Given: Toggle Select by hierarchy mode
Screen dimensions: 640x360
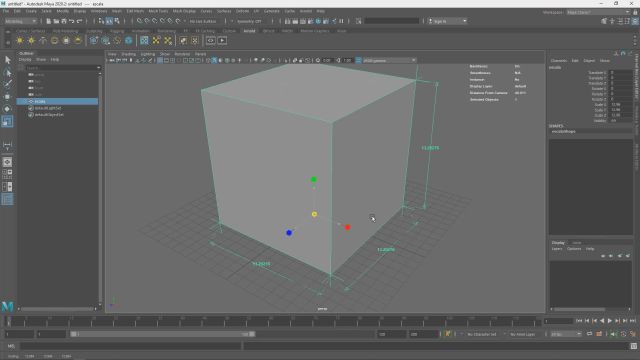Looking at the screenshot, I should (102, 21).
